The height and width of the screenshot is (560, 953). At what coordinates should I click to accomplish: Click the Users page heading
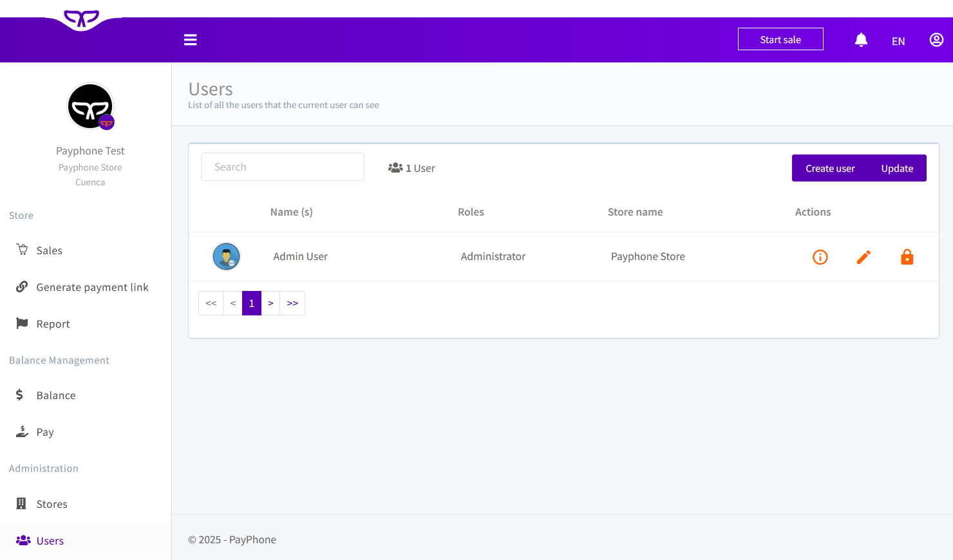(x=211, y=89)
